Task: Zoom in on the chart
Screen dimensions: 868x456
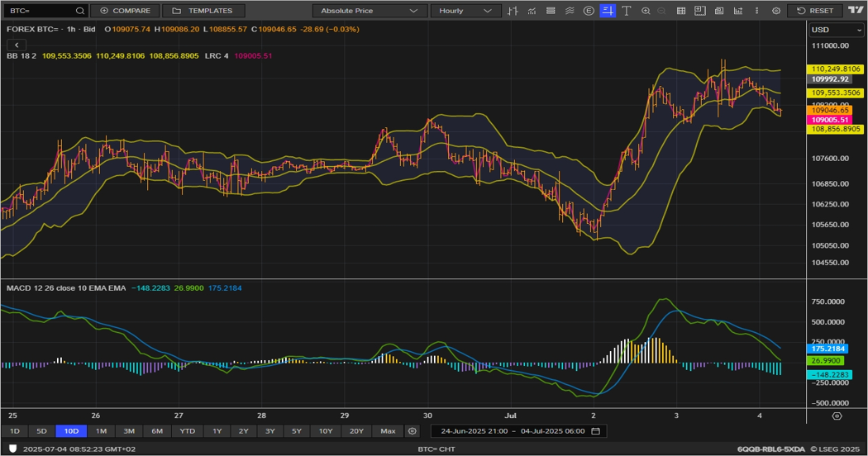Action: pyautogui.click(x=646, y=11)
